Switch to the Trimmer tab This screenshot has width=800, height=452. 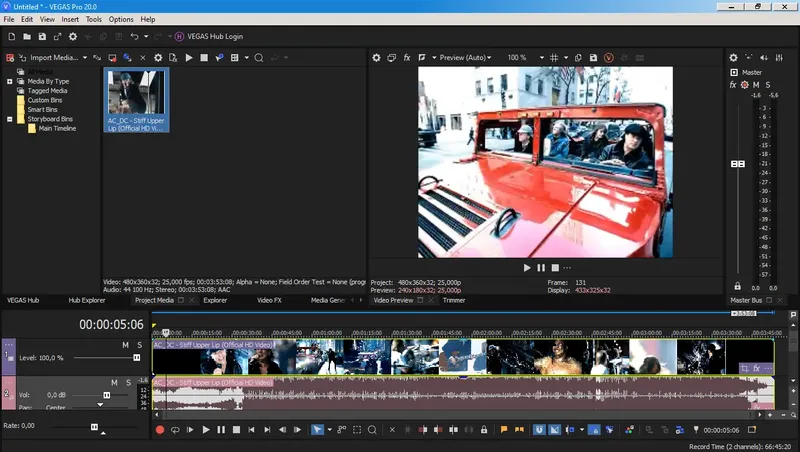coord(454,300)
